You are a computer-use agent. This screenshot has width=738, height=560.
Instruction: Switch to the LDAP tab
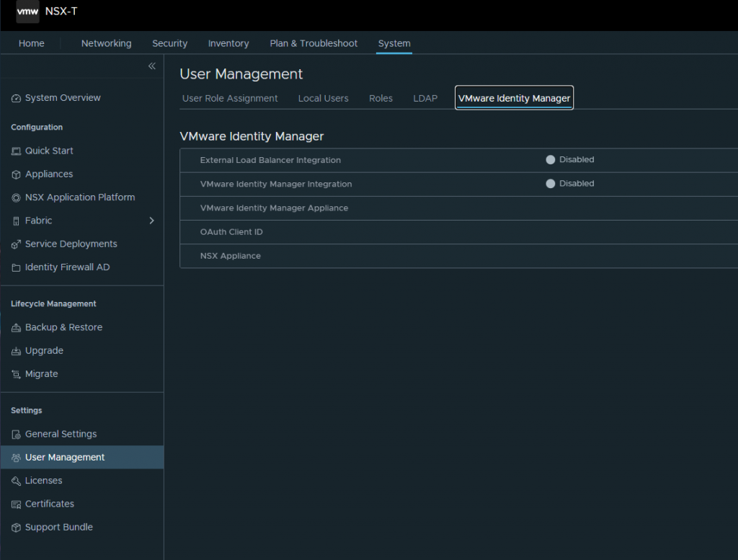pos(424,98)
